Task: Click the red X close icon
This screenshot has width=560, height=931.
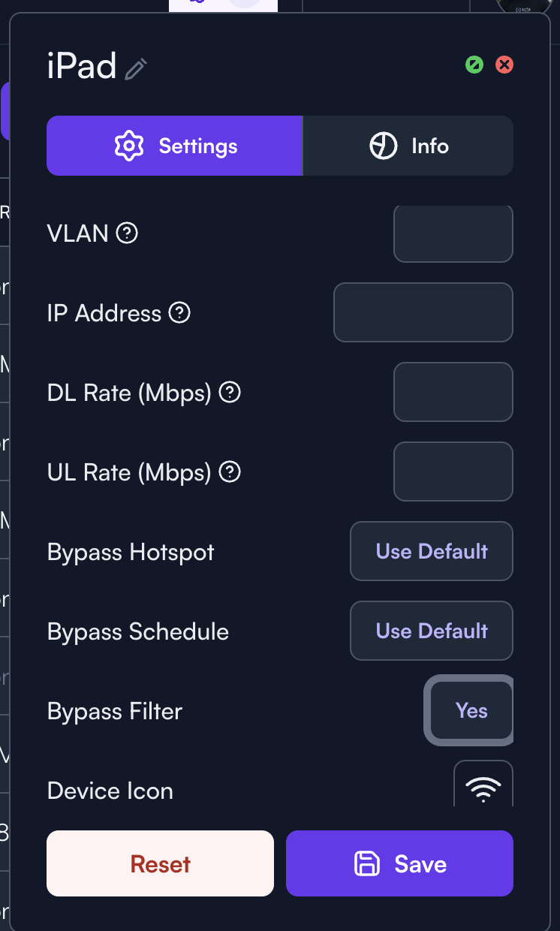Action: point(504,65)
